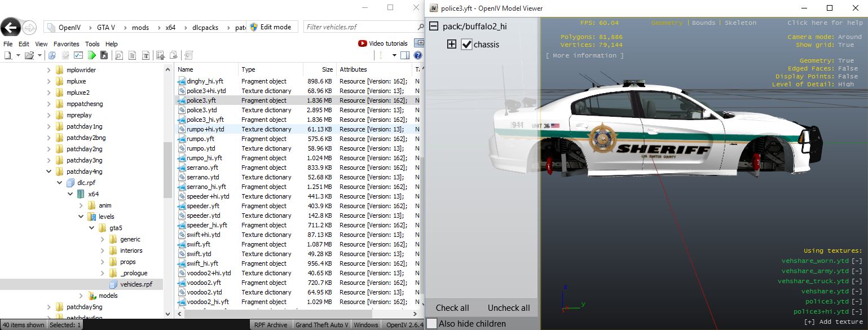Click the x64 folder icon under dlc.rpf
This screenshot has width=868, height=330.
81,194
